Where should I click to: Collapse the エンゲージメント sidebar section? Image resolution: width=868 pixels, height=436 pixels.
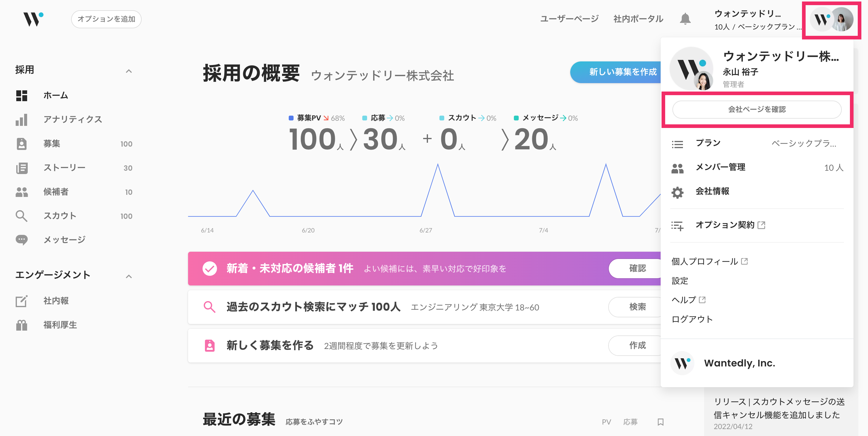pos(128,276)
